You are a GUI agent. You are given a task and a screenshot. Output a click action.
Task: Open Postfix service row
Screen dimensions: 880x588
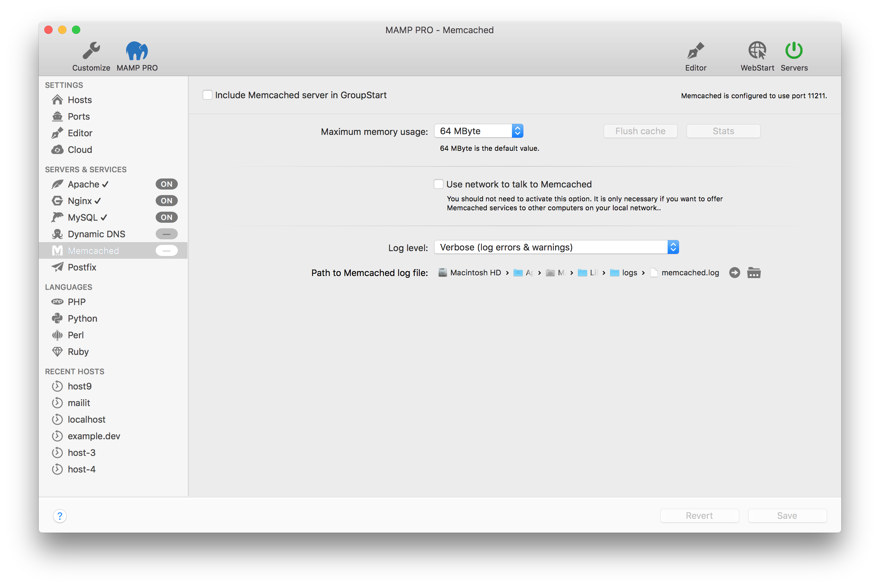tap(113, 267)
